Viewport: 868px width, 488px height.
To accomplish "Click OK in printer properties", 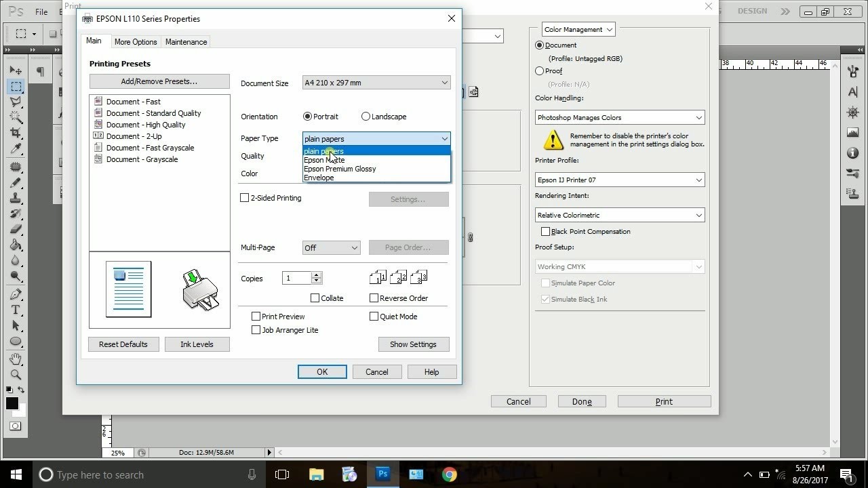I will [x=322, y=371].
